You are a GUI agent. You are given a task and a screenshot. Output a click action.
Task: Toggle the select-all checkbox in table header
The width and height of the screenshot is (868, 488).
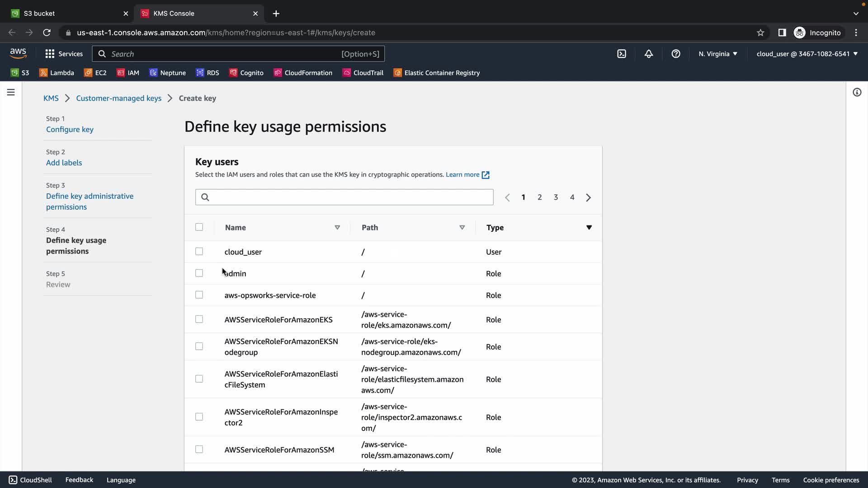pyautogui.click(x=199, y=227)
